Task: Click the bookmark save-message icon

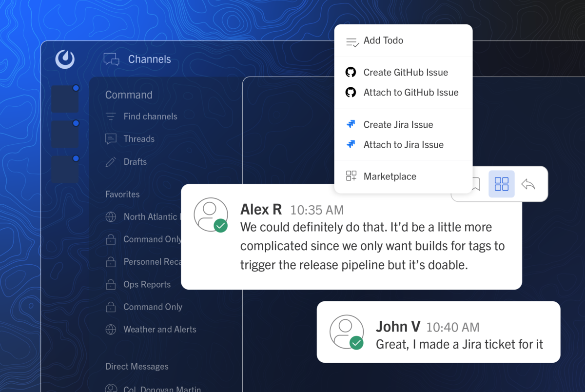Action: 476,184
